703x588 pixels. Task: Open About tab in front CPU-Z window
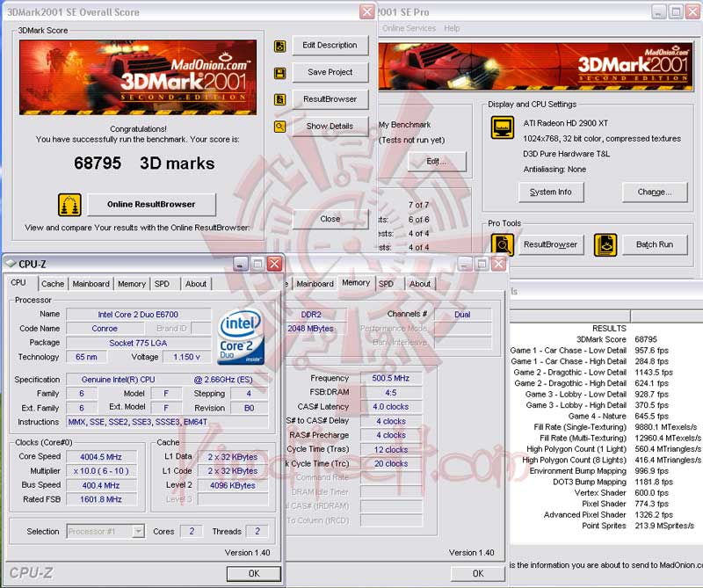click(196, 284)
